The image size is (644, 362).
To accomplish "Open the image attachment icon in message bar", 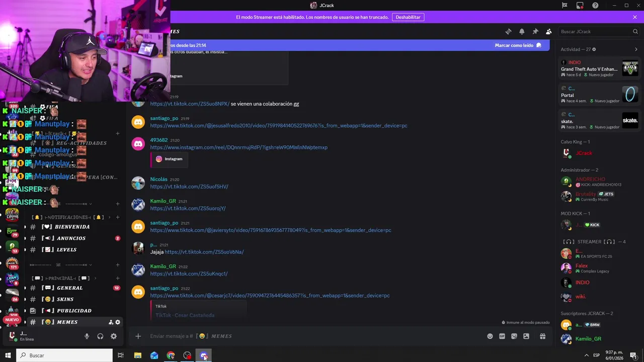I will click(x=526, y=336).
